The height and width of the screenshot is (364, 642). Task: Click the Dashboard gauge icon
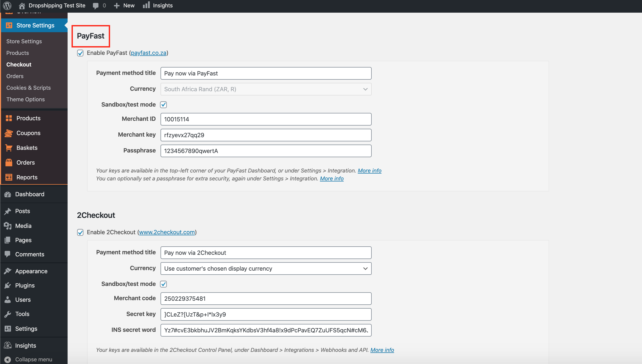pos(8,194)
